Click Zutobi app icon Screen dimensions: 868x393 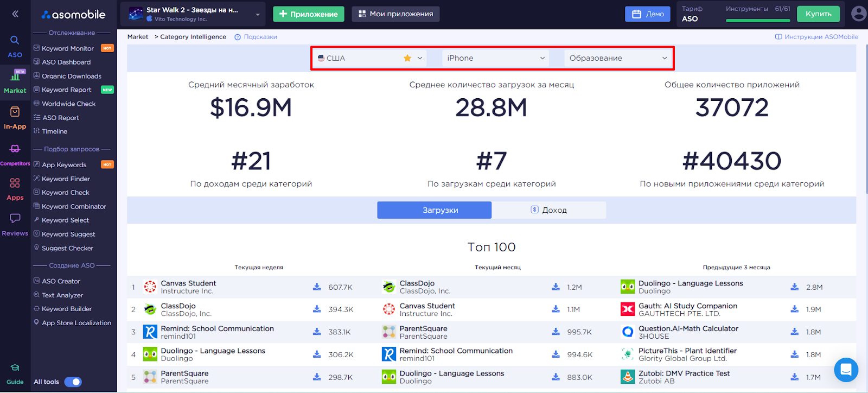628,377
